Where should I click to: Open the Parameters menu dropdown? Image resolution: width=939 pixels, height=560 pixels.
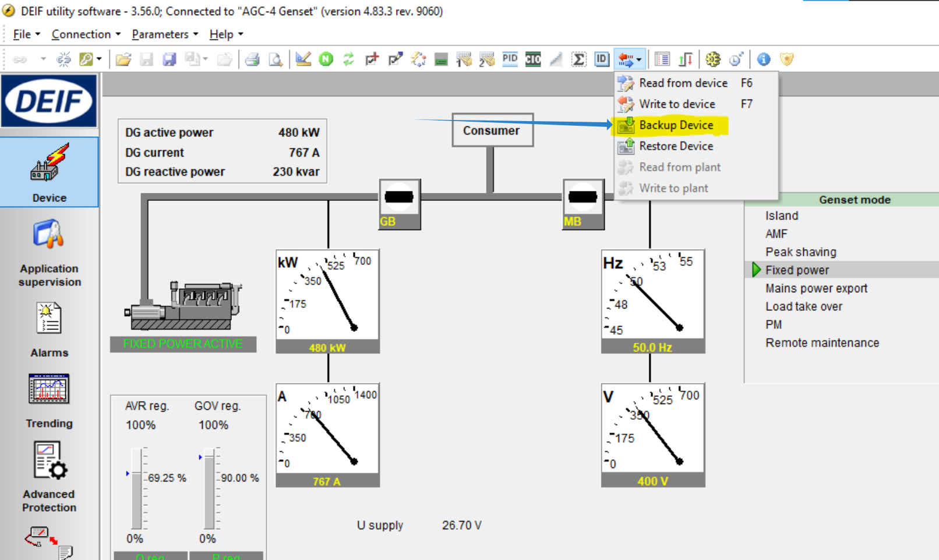click(x=165, y=34)
